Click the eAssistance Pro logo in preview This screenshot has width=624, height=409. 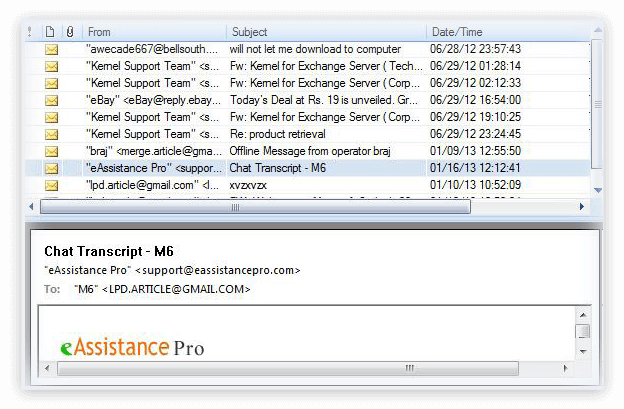click(132, 348)
